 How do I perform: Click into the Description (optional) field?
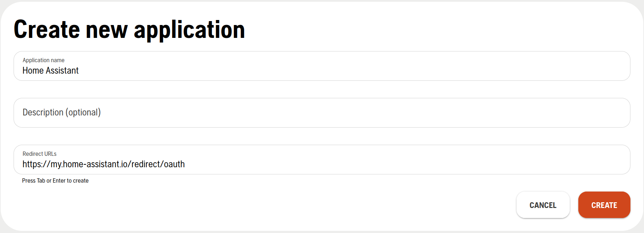pyautogui.click(x=321, y=113)
